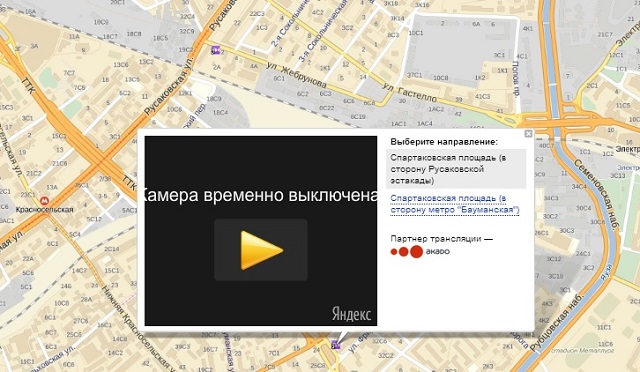640x372 pixels.
Task: Click the "Камера временно выключена" message
Action: point(261,195)
